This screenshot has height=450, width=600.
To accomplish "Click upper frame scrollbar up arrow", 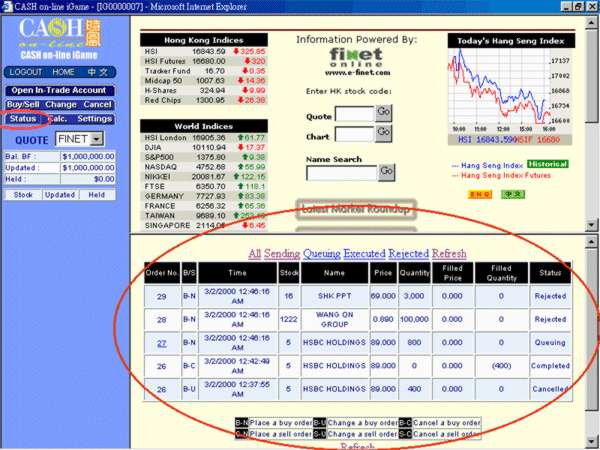I will click(x=592, y=22).
